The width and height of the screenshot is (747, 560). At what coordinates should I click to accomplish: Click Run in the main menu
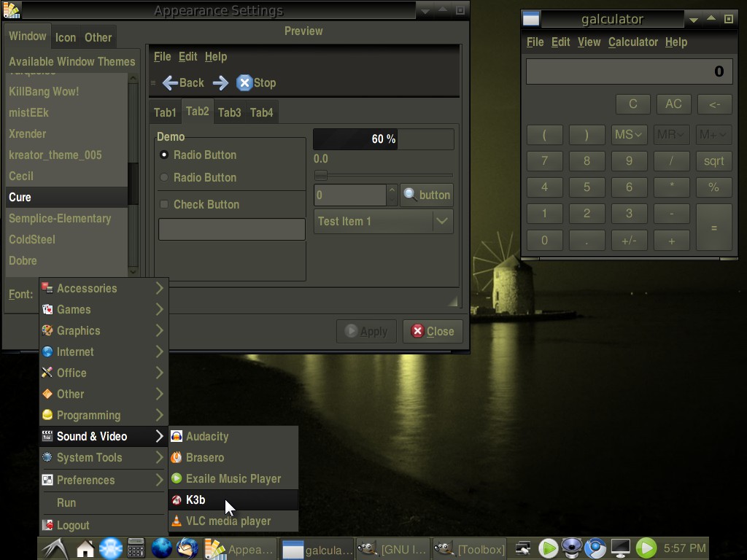[104, 502]
